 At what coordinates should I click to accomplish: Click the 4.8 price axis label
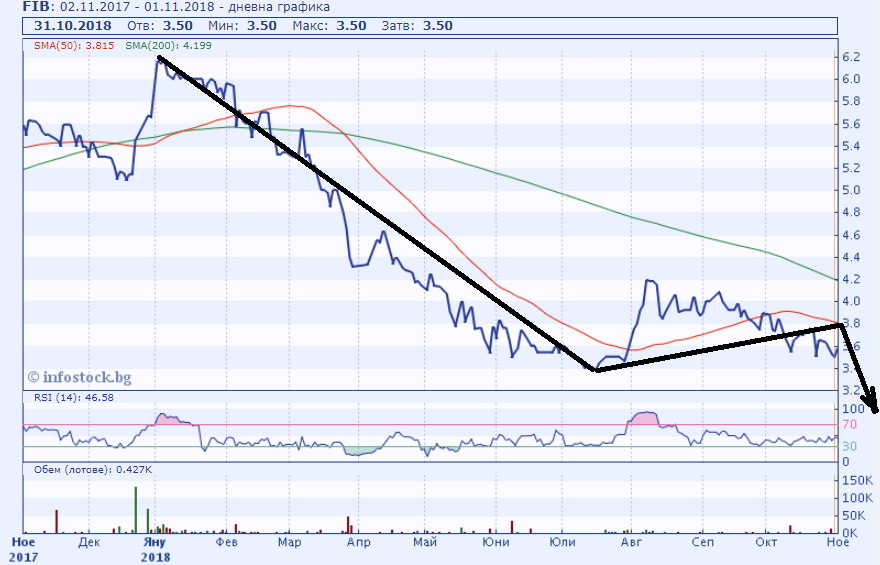[x=851, y=213]
